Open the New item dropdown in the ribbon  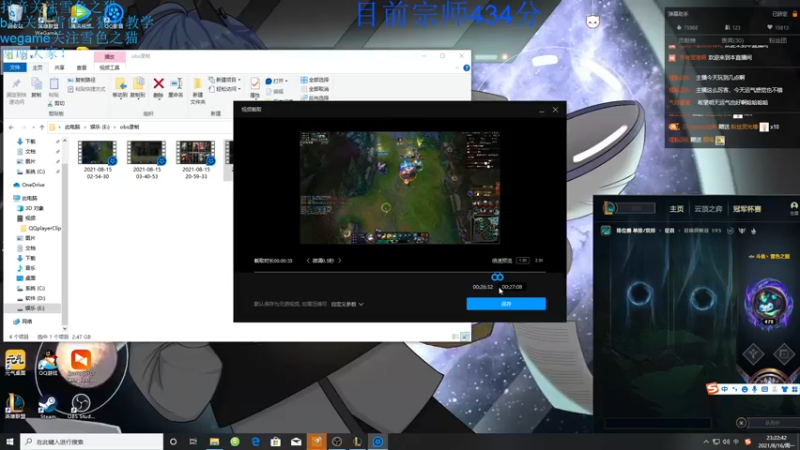[225, 80]
